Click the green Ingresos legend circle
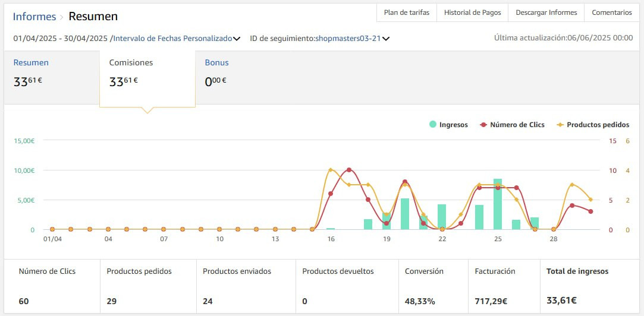The height and width of the screenshot is (316, 644). (433, 125)
